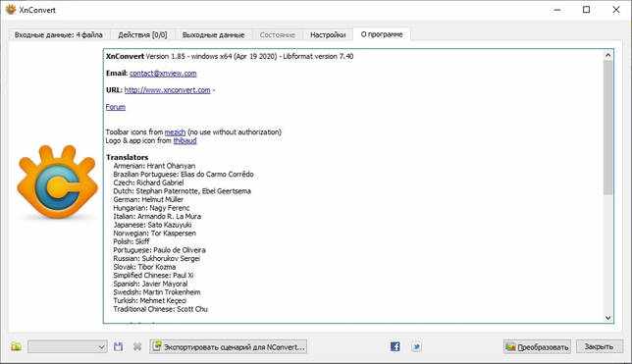
Task: Click scrollbar up arrow in About panel
Action: (608, 55)
